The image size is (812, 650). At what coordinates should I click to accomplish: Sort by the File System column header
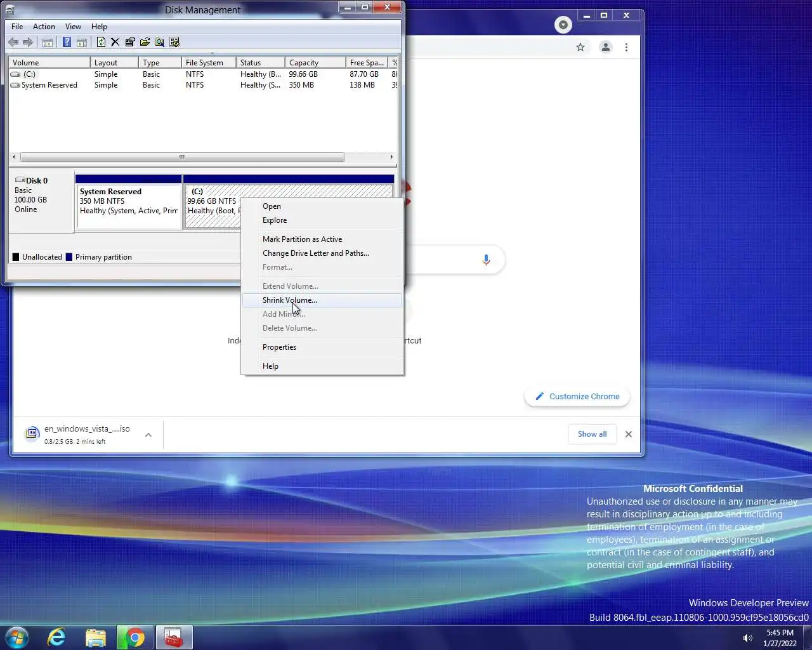click(209, 63)
